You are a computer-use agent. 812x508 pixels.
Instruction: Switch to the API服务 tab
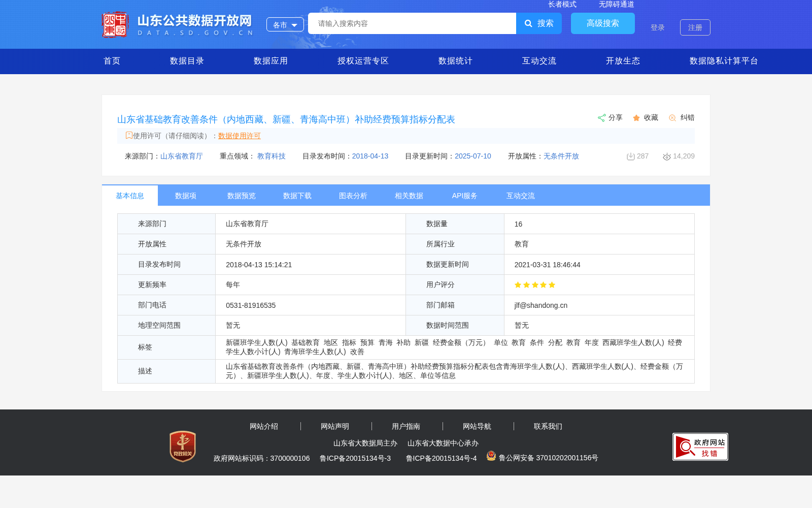click(x=465, y=196)
